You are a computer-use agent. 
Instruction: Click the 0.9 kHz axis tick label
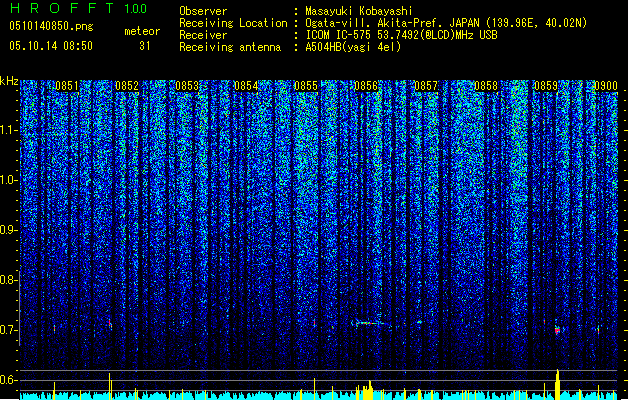[x=9, y=230]
